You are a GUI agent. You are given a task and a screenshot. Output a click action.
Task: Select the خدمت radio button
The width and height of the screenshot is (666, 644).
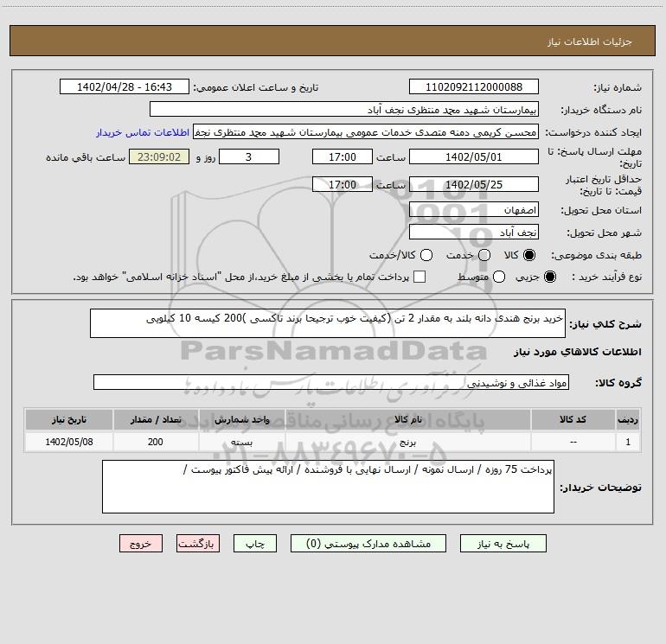(x=484, y=255)
